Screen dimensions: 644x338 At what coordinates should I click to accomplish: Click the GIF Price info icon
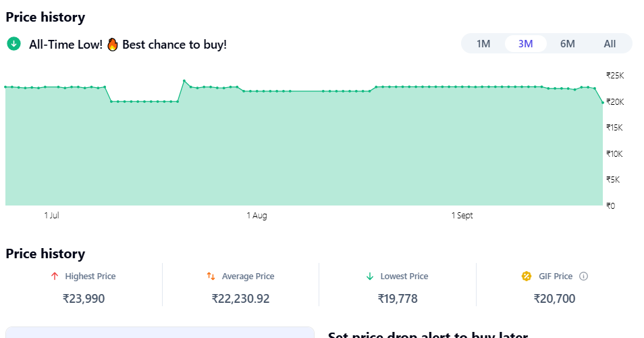point(584,276)
